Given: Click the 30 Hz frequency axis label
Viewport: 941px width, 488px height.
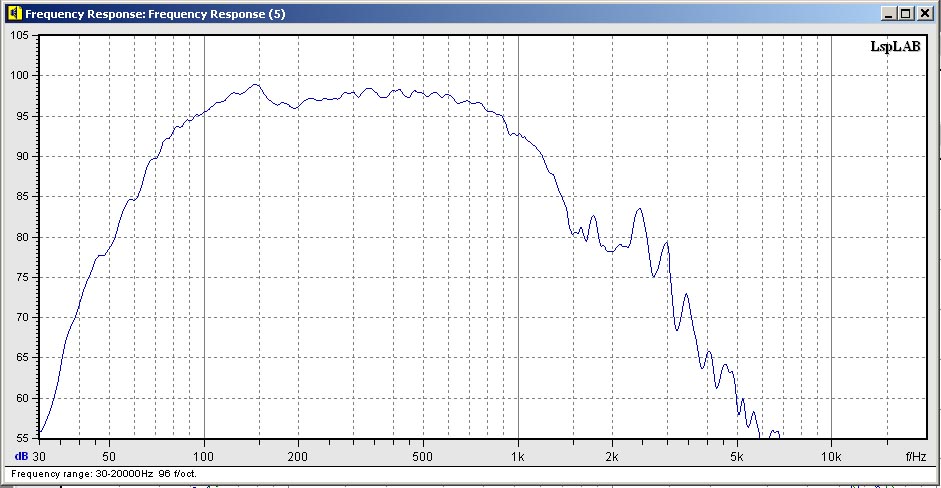Looking at the screenshot, I should (39, 457).
